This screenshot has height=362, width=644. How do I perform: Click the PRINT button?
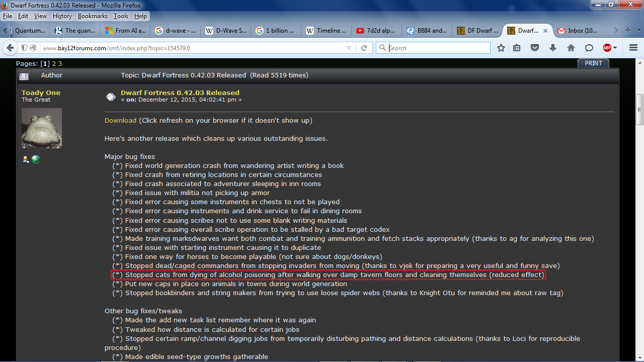593,63
